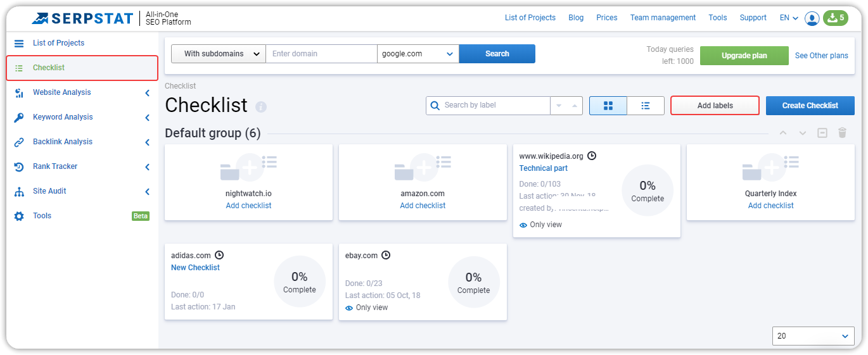Open the See Other plans link

coord(822,56)
